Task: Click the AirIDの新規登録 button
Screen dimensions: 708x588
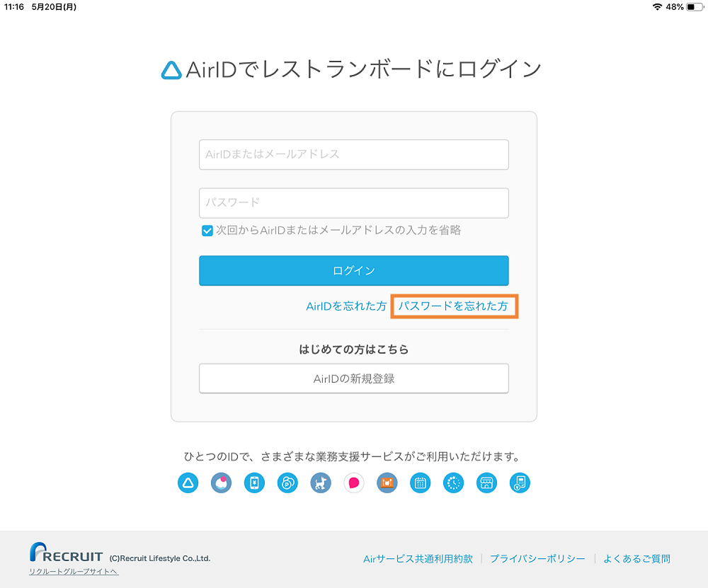Action: click(x=354, y=379)
